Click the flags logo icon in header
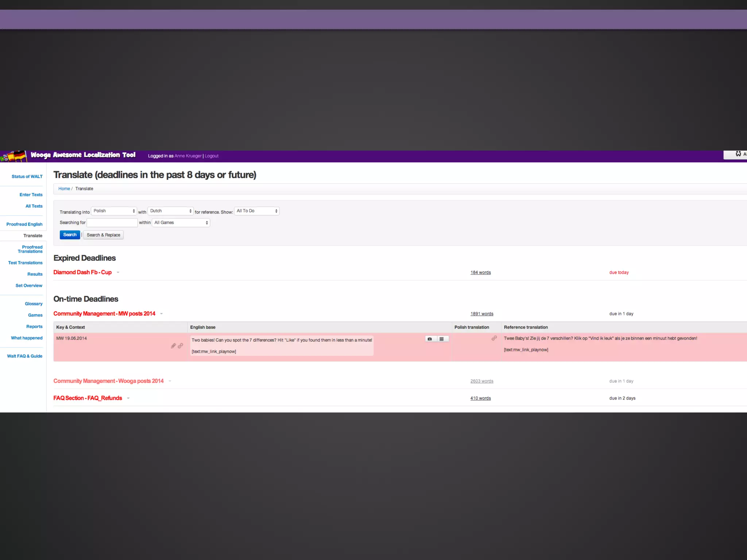This screenshot has width=747, height=560. 14,156
